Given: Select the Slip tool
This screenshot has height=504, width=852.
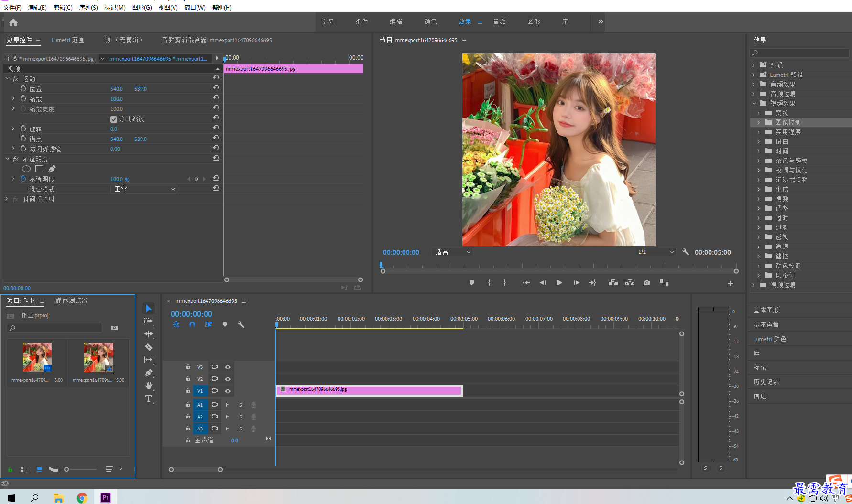Looking at the screenshot, I should point(149,360).
